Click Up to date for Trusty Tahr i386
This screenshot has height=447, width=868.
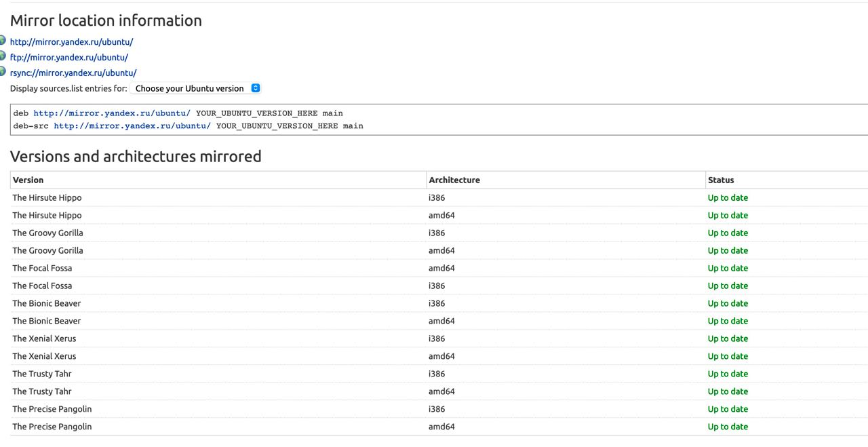(728, 374)
